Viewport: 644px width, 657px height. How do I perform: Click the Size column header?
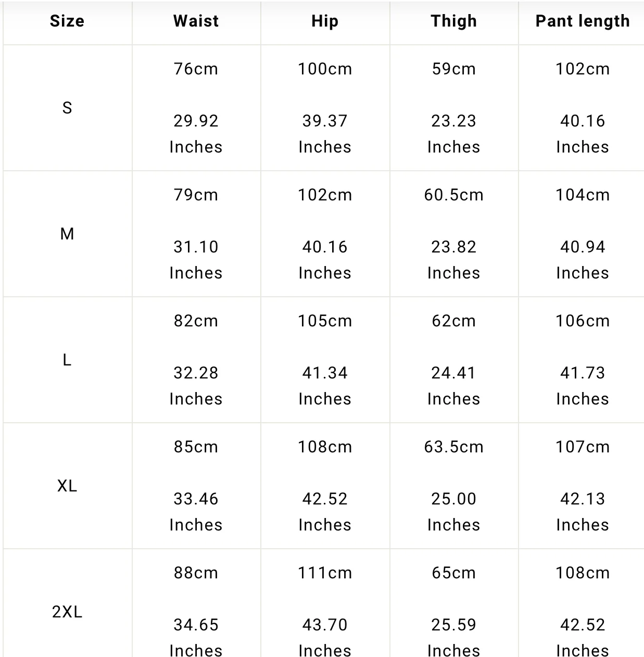(x=67, y=21)
